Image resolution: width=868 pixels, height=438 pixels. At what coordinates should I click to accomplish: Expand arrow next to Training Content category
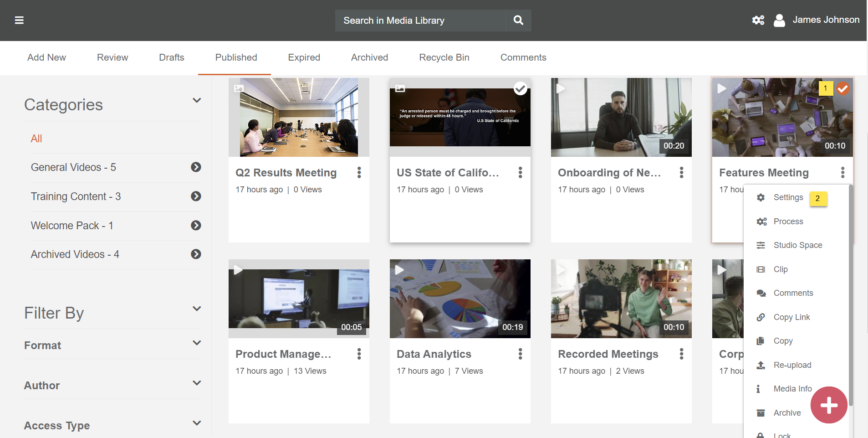click(x=196, y=196)
